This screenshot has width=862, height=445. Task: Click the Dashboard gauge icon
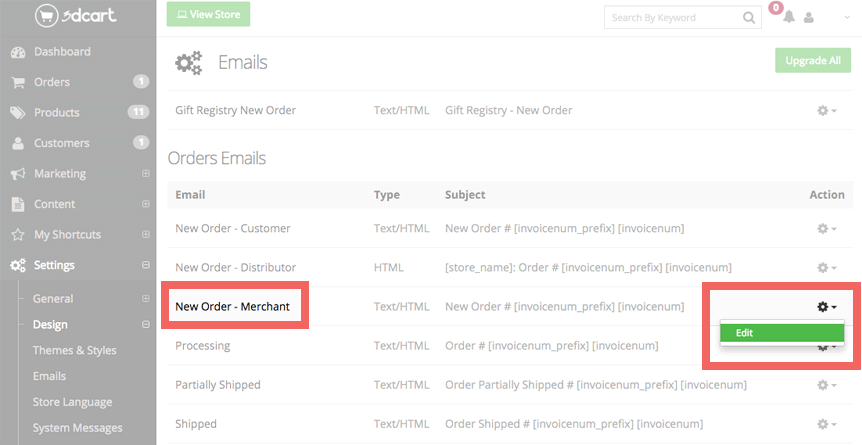click(18, 52)
